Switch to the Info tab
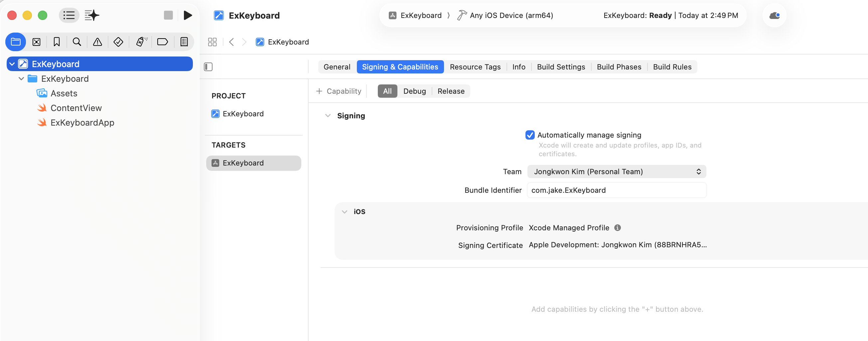Viewport: 868px width, 341px height. [518, 67]
